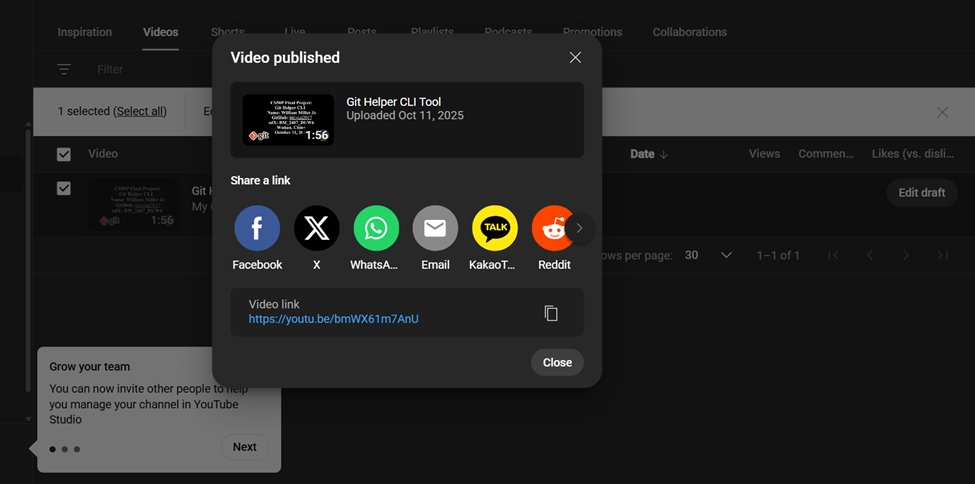The height and width of the screenshot is (484, 975).
Task: Copy the video link icon
Action: 551,313
